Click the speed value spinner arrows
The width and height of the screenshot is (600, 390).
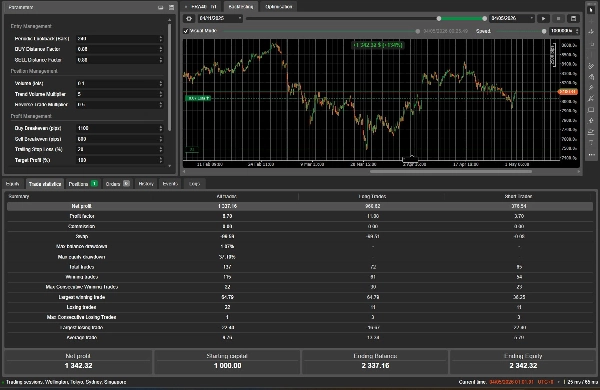577,31
